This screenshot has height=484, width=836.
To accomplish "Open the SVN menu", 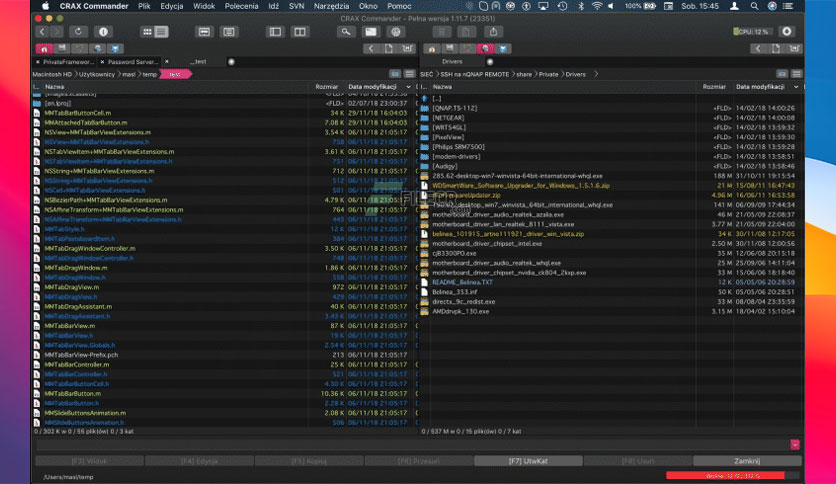I will click(x=296, y=6).
